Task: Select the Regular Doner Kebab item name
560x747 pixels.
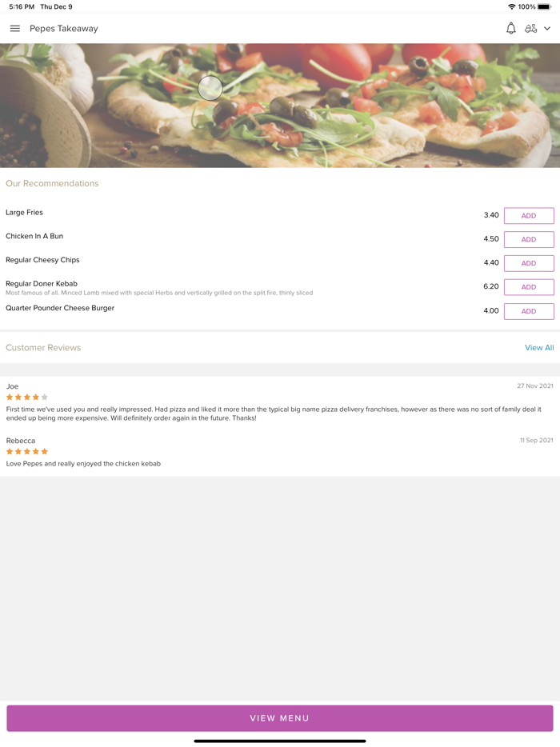Action: [42, 284]
